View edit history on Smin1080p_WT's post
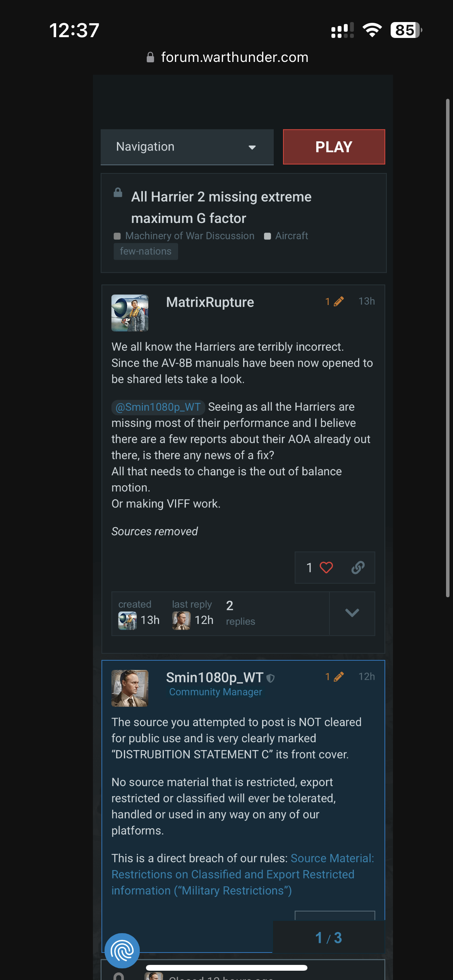This screenshot has width=453, height=980. click(335, 677)
